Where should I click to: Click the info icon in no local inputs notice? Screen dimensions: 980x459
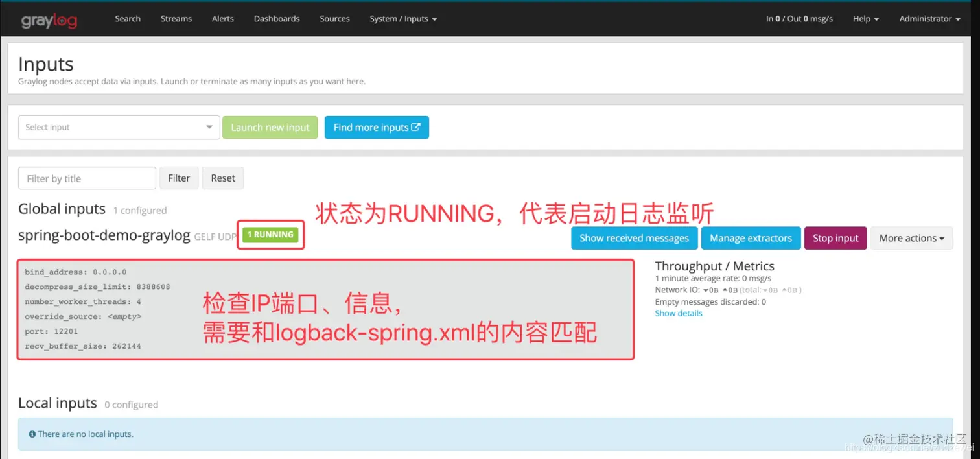click(32, 434)
